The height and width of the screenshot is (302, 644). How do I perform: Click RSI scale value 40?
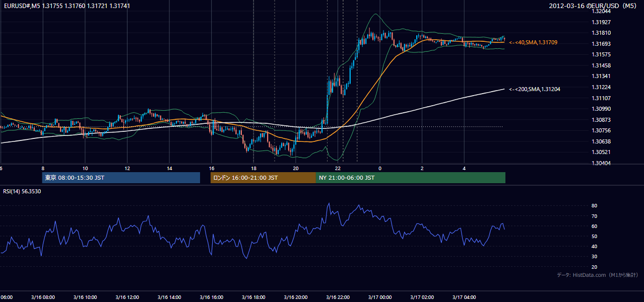pos(594,246)
